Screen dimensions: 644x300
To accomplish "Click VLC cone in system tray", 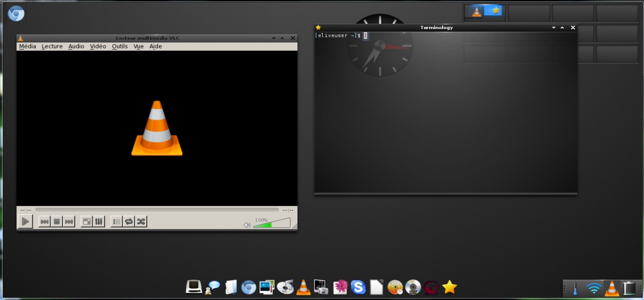I will 612,288.
